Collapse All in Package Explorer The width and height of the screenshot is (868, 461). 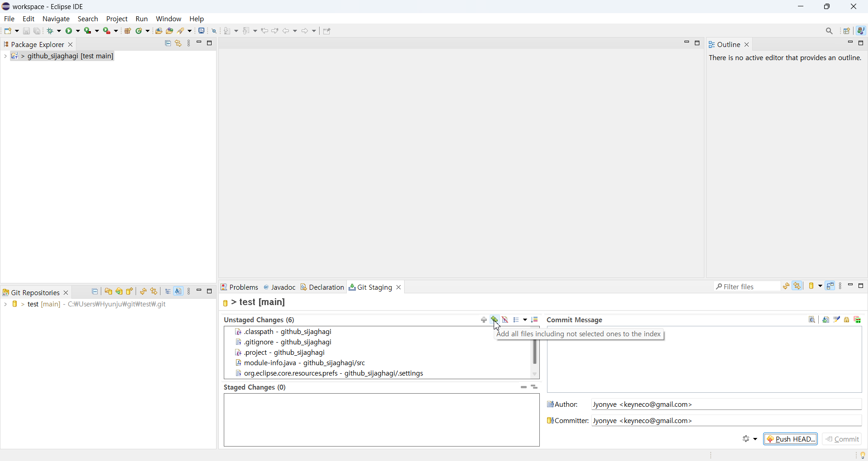(168, 43)
